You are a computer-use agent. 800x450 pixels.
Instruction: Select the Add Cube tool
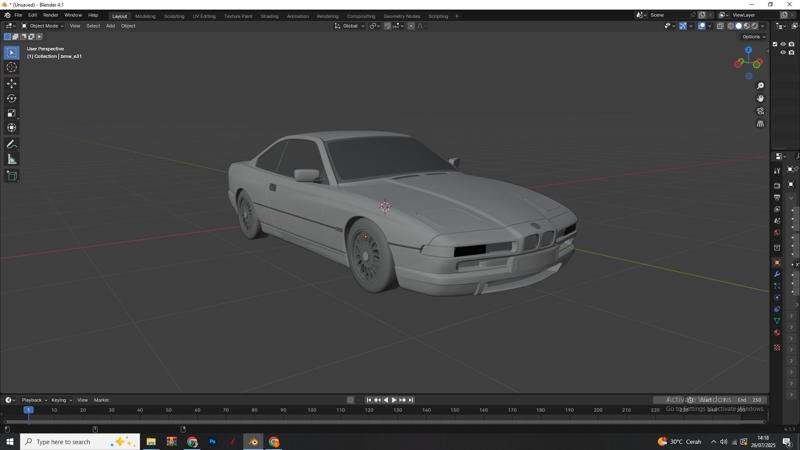tap(12, 176)
